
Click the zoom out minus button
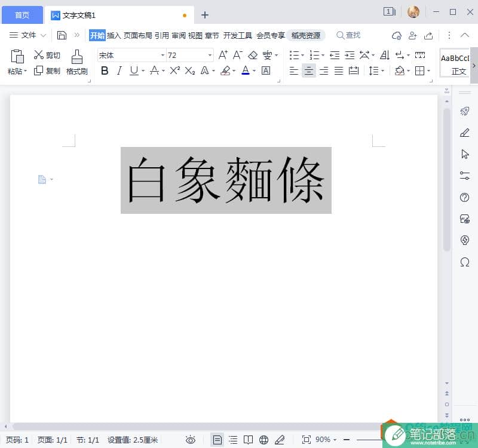tap(347, 440)
